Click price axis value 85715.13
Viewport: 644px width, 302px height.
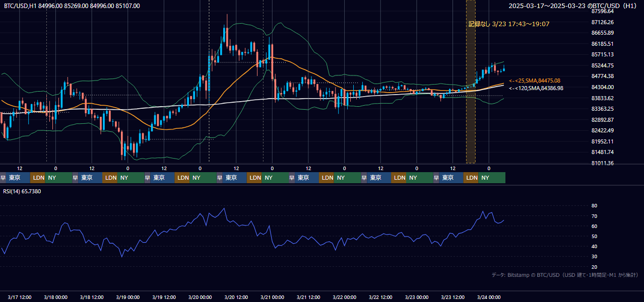(603, 54)
